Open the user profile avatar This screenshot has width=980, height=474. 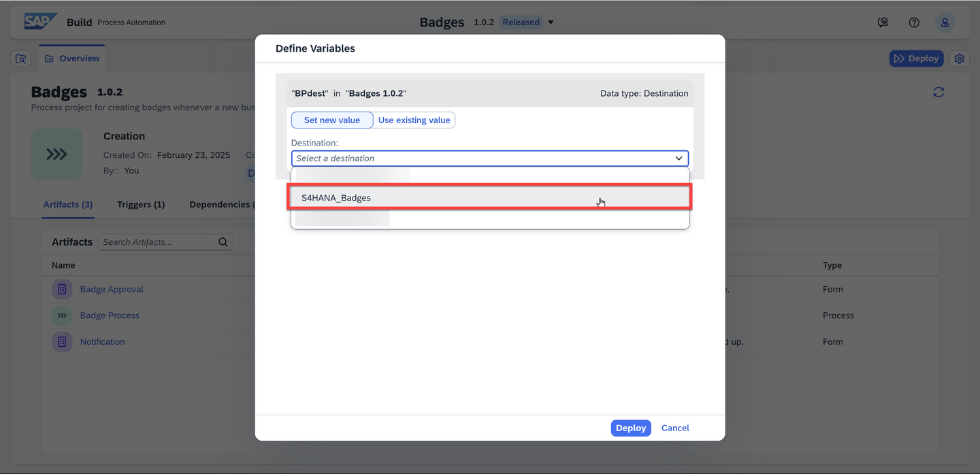pos(945,22)
